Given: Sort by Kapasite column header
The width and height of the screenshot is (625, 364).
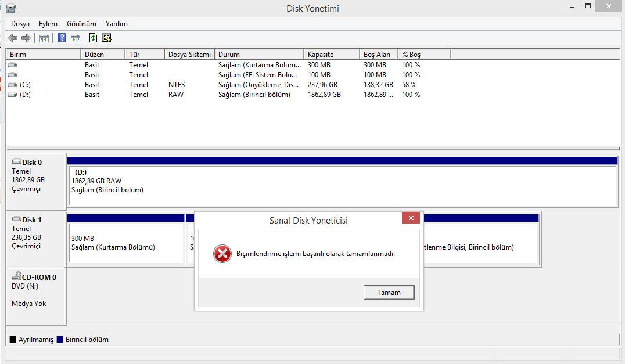Looking at the screenshot, I should [332, 54].
